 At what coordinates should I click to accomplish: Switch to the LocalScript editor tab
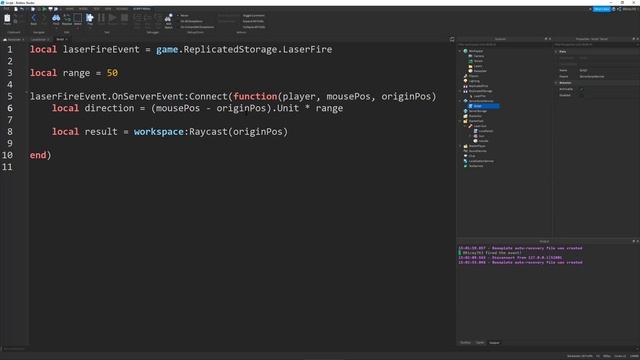coord(40,40)
